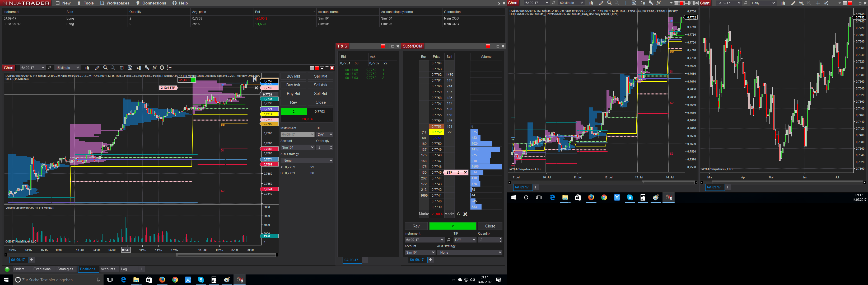This screenshot has width=868, height=285.
Task: Select account Sim101 in Chart Trader
Action: [297, 147]
